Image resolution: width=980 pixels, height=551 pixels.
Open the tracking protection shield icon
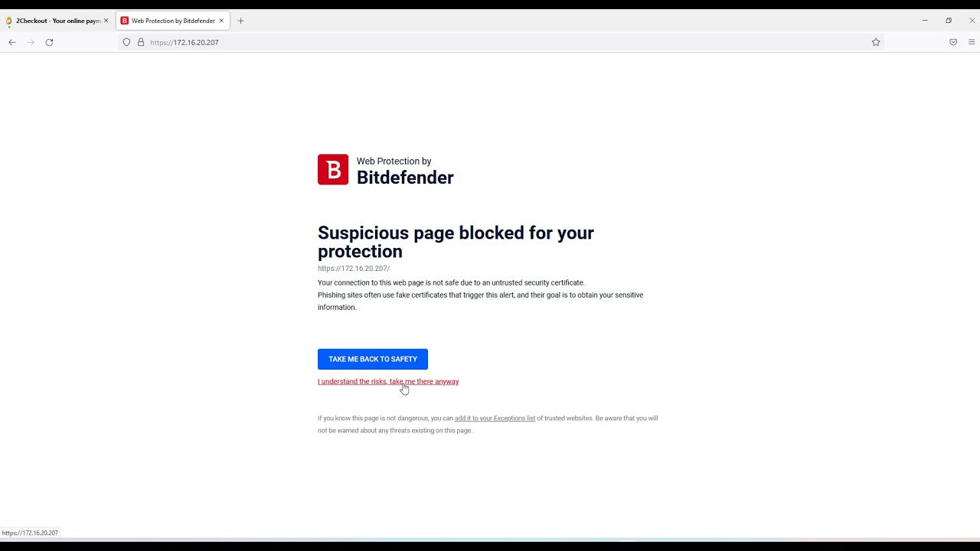127,42
